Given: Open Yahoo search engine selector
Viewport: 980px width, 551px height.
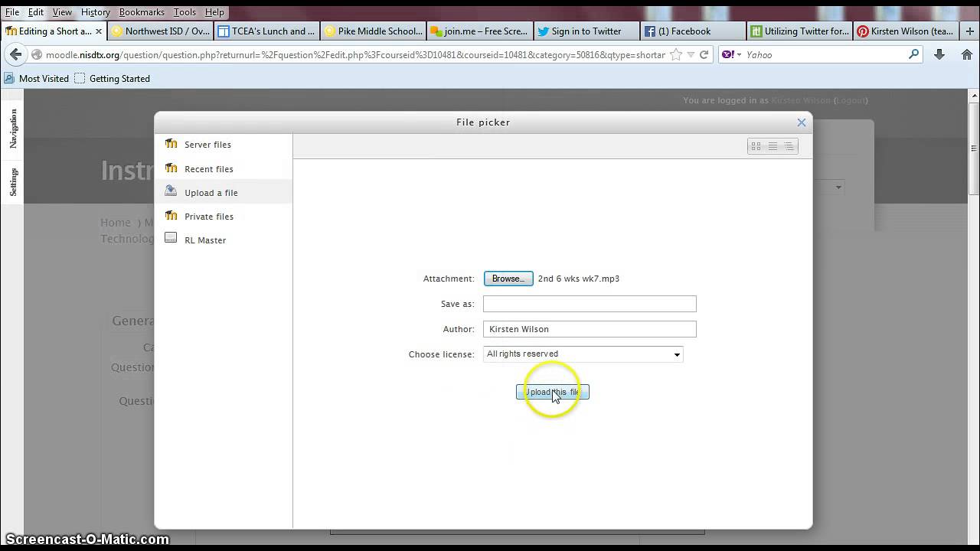Looking at the screenshot, I should click(732, 55).
